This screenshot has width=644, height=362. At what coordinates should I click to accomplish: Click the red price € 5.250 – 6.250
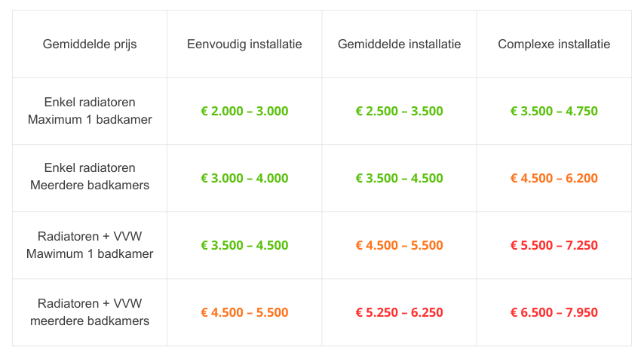coord(399,313)
